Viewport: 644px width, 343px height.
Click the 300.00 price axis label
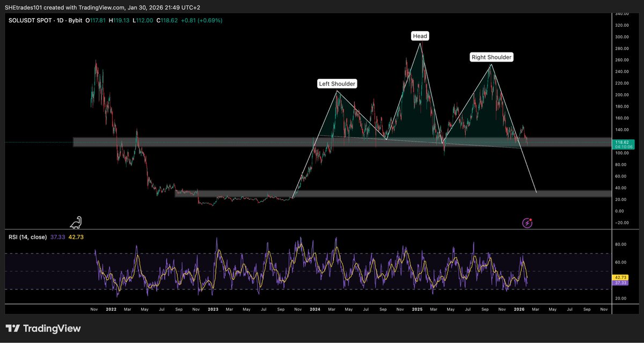click(622, 37)
